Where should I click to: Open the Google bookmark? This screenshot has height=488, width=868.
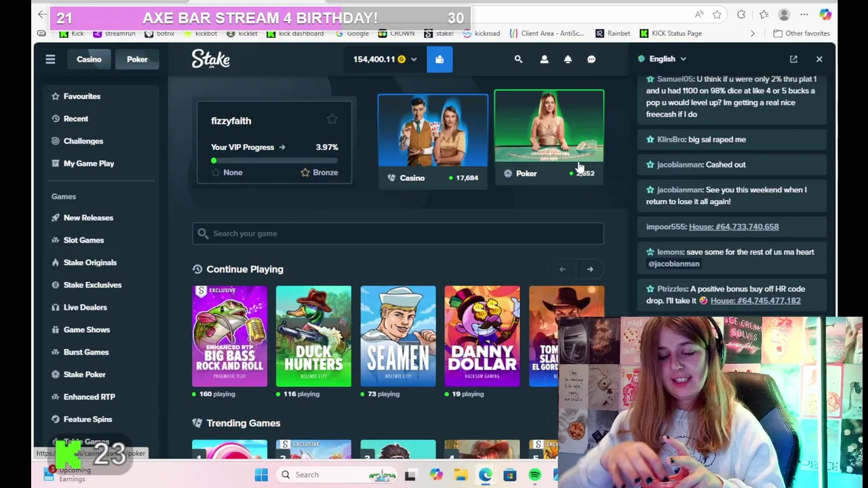click(353, 33)
